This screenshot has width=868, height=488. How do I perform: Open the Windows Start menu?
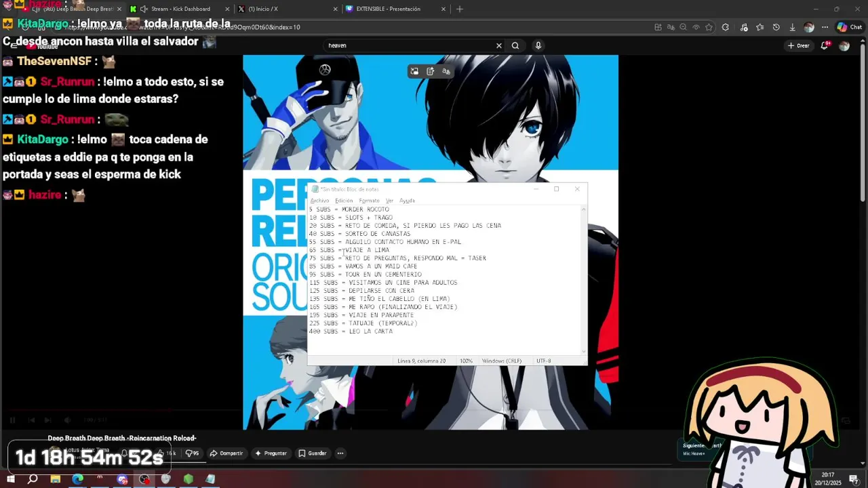[11, 479]
